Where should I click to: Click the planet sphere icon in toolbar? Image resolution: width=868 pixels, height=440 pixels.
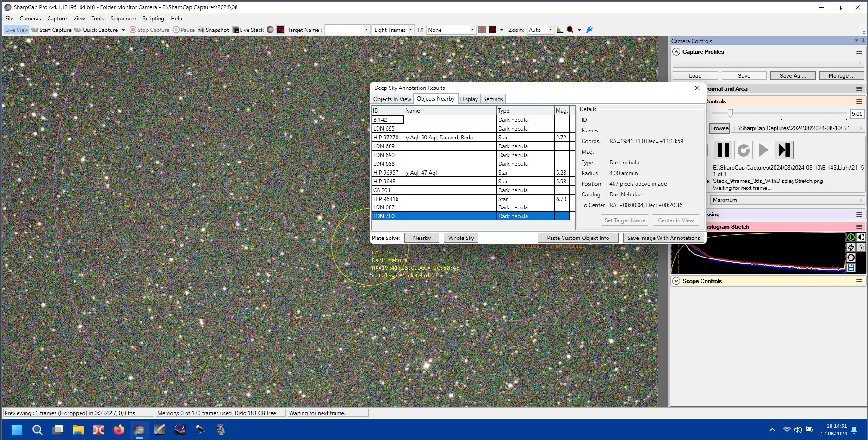270,30
